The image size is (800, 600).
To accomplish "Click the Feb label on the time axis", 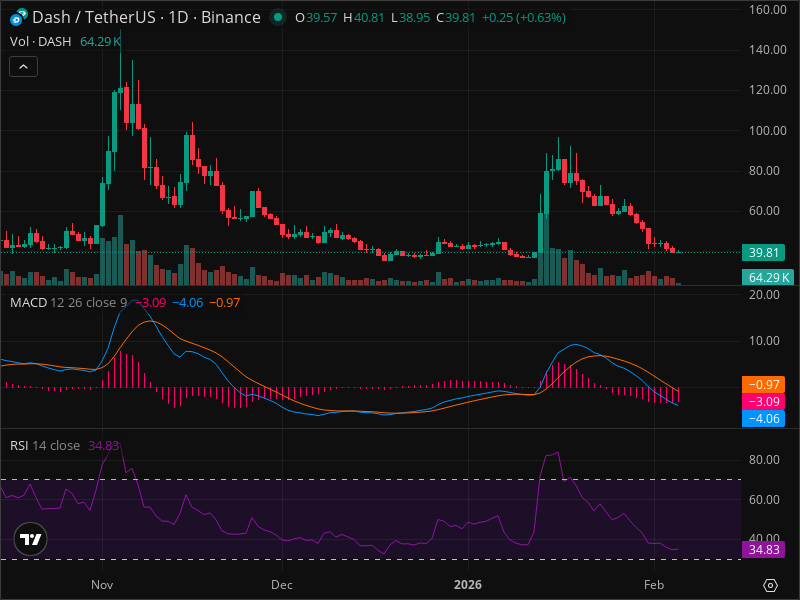I will point(654,585).
